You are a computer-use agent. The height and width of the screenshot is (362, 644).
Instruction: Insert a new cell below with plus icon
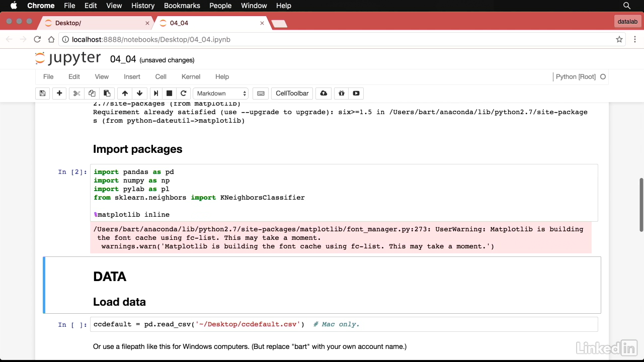[x=59, y=94]
